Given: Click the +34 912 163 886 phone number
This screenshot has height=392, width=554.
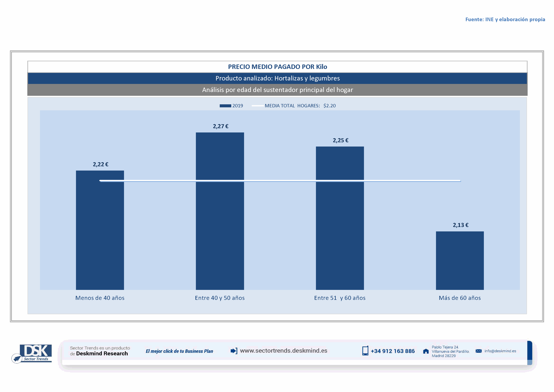Looking at the screenshot, I should (393, 351).
